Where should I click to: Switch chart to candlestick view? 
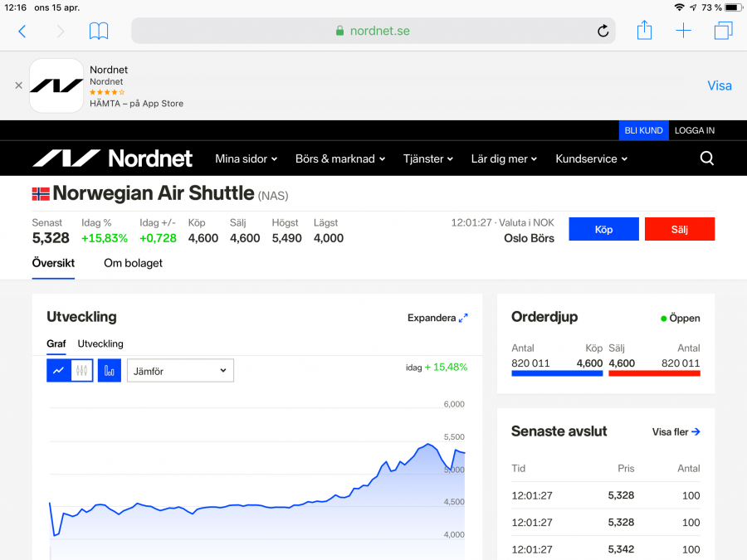pyautogui.click(x=81, y=371)
